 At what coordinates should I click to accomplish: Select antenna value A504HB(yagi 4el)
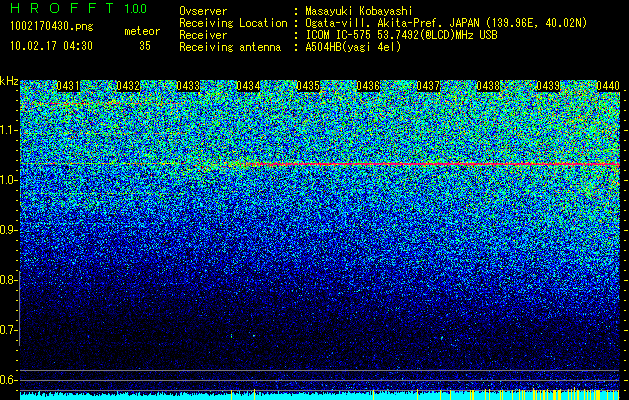353,47
